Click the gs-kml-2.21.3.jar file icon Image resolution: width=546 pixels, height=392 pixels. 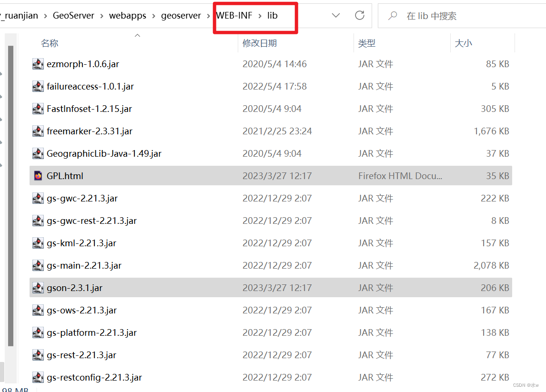coord(38,243)
